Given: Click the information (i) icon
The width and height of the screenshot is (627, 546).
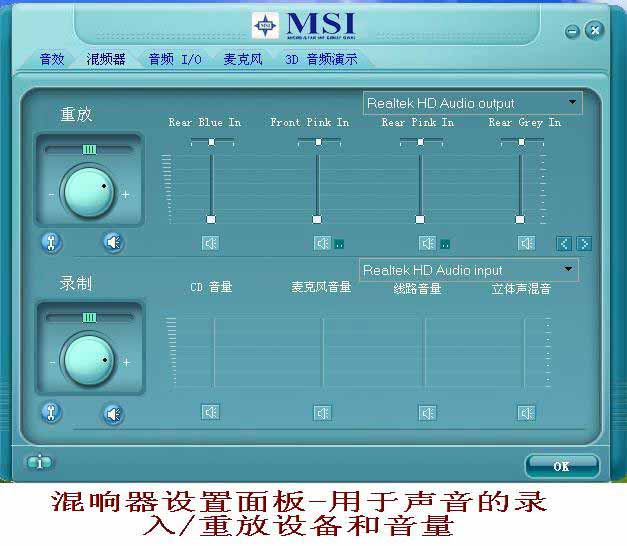Looking at the screenshot, I should point(39,463).
